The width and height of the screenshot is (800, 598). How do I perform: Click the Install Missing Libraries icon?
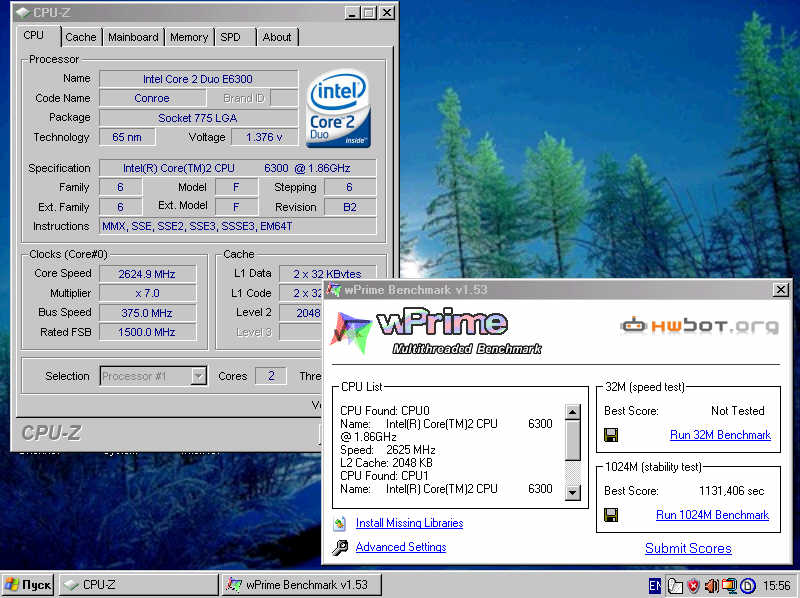pyautogui.click(x=340, y=524)
